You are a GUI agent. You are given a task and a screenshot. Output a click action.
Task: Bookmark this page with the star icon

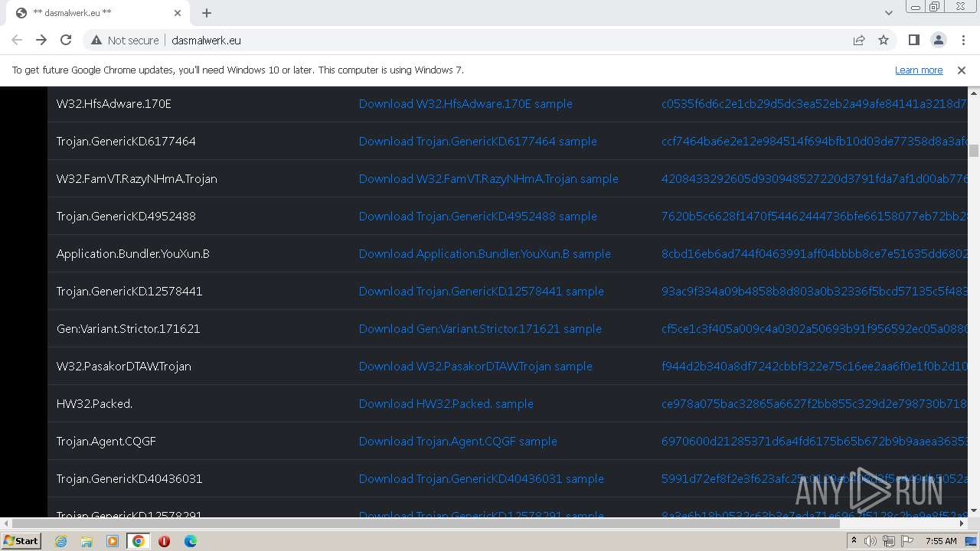click(884, 41)
